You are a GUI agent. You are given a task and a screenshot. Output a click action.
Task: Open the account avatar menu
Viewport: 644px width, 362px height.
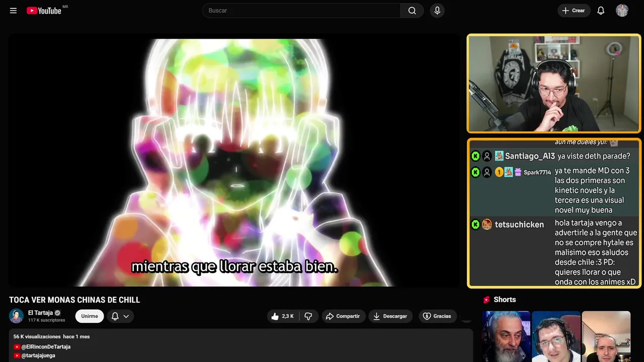[622, 11]
